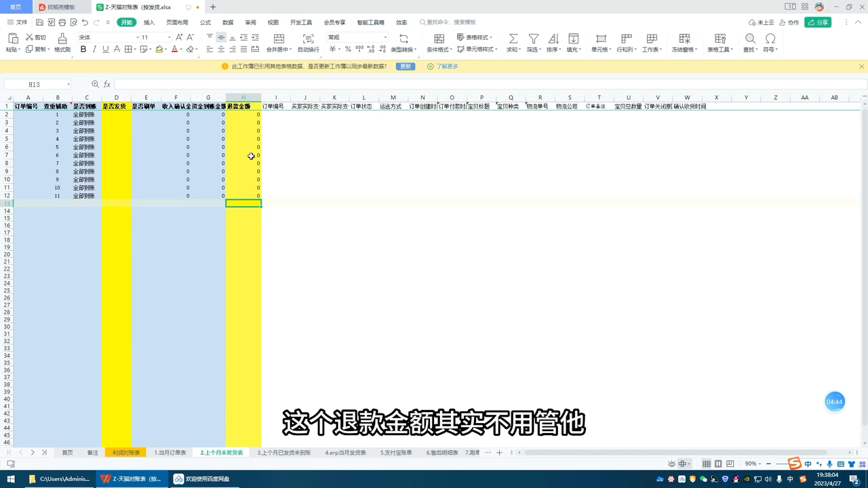Click Table Tools (表格工具) icon
The image size is (868, 488).
[x=720, y=39]
